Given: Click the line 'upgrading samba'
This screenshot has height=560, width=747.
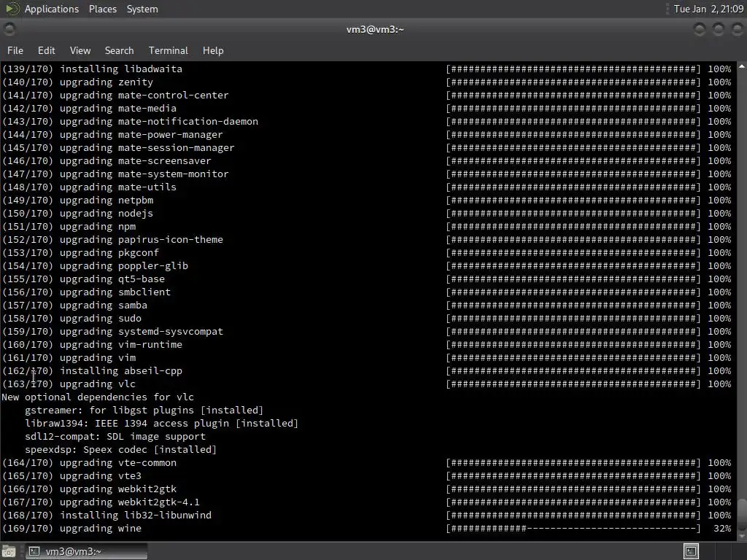Looking at the screenshot, I should [75, 306].
